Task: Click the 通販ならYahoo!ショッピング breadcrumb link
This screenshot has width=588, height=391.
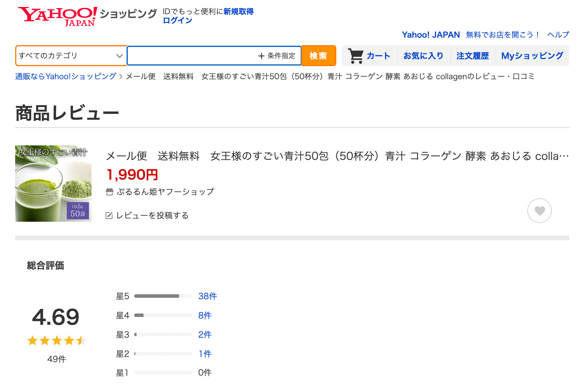Action: [x=66, y=76]
